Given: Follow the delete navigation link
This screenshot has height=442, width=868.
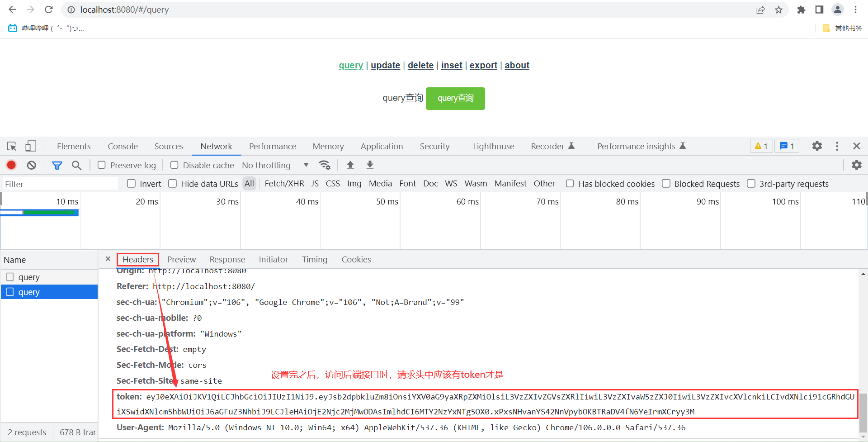Looking at the screenshot, I should 420,65.
